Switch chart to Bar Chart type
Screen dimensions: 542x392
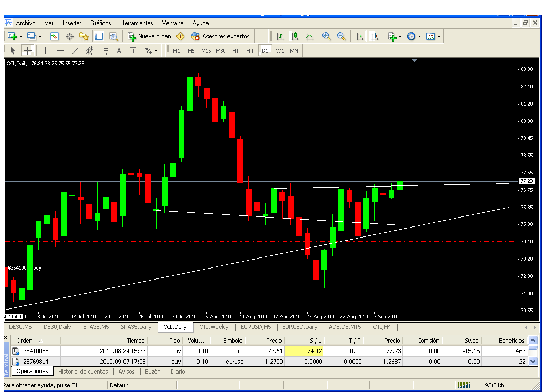(280, 36)
